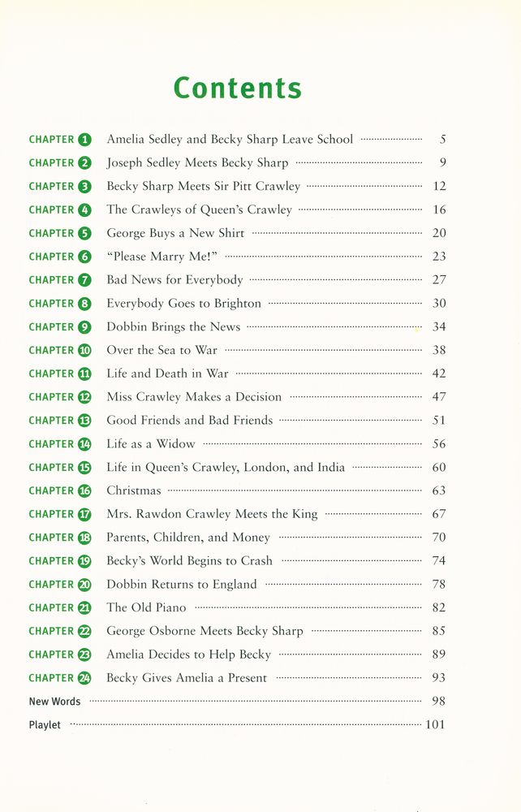521x812 pixels.
Task: Select the chapter 16 green badge
Action: 85,491
